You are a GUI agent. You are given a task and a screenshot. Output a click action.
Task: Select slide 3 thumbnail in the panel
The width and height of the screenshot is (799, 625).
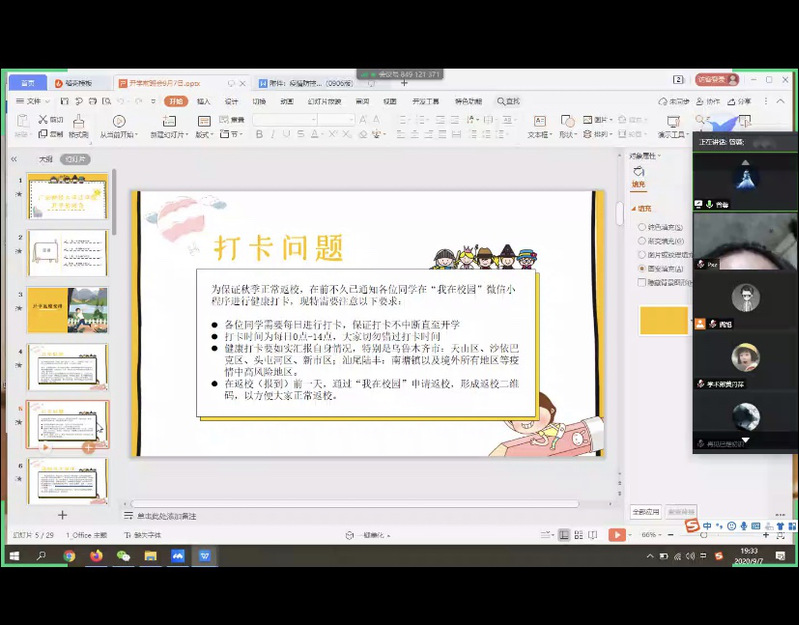tap(67, 310)
